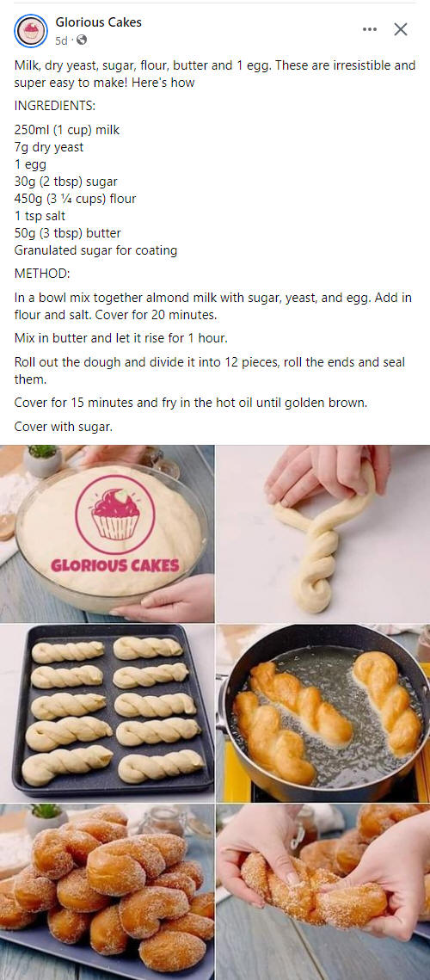Open the risen dough bowl photo
Screen dimensions: 430x980
click(x=107, y=533)
